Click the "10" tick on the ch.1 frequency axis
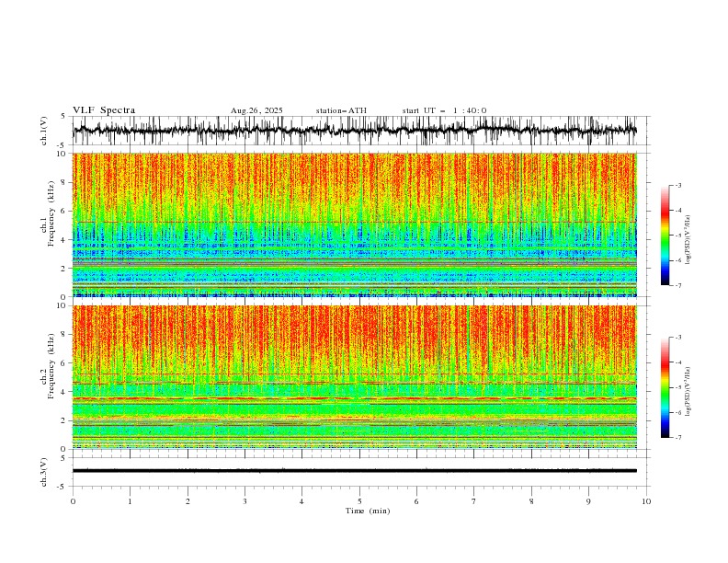Image resolution: width=728 pixels, height=563 pixels. [x=63, y=154]
